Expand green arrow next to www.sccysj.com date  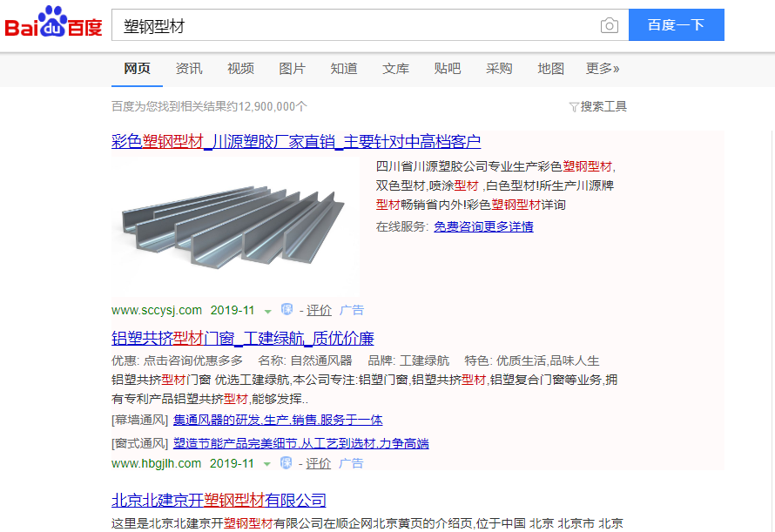[x=267, y=311]
